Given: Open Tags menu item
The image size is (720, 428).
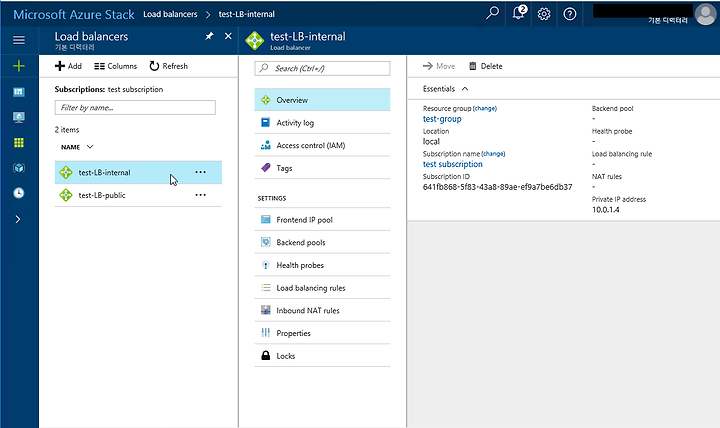Looking at the screenshot, I should pyautogui.click(x=322, y=168).
